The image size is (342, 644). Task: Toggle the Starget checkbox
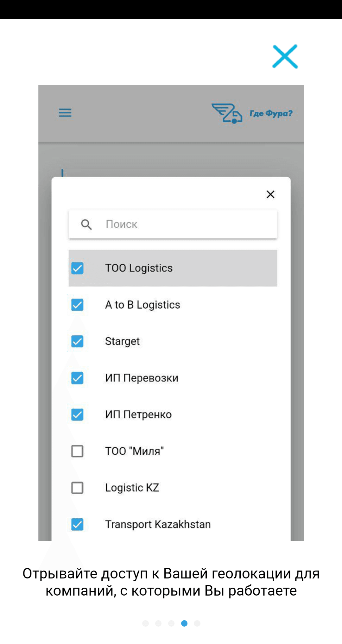[x=77, y=341]
